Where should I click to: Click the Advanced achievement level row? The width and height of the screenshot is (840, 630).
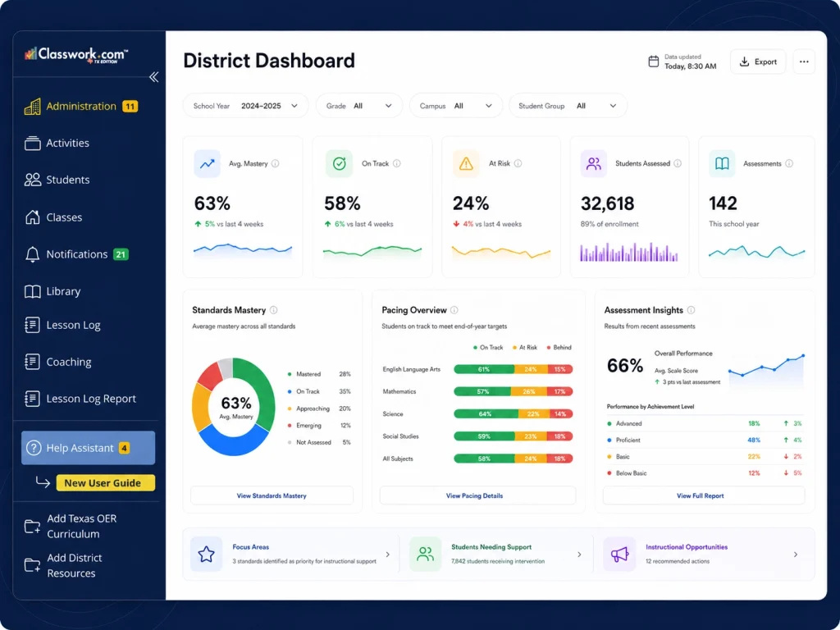[x=705, y=423]
